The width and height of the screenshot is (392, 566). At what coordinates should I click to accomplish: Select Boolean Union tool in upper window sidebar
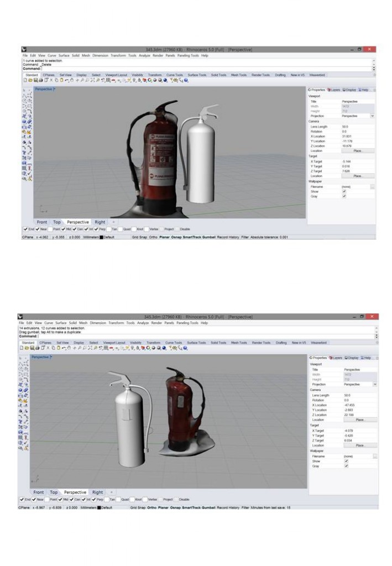[29, 122]
